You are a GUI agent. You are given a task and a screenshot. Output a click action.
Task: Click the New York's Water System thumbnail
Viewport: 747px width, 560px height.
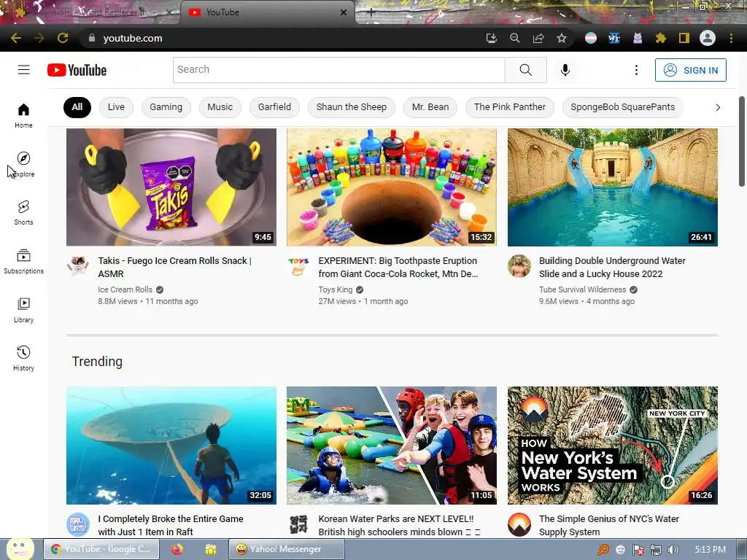click(612, 446)
